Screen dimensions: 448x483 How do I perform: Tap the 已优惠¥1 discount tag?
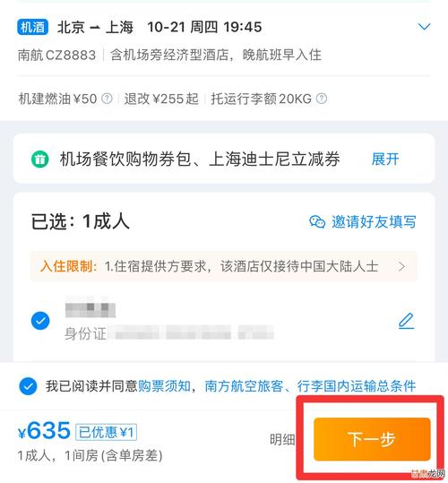pyautogui.click(x=107, y=432)
